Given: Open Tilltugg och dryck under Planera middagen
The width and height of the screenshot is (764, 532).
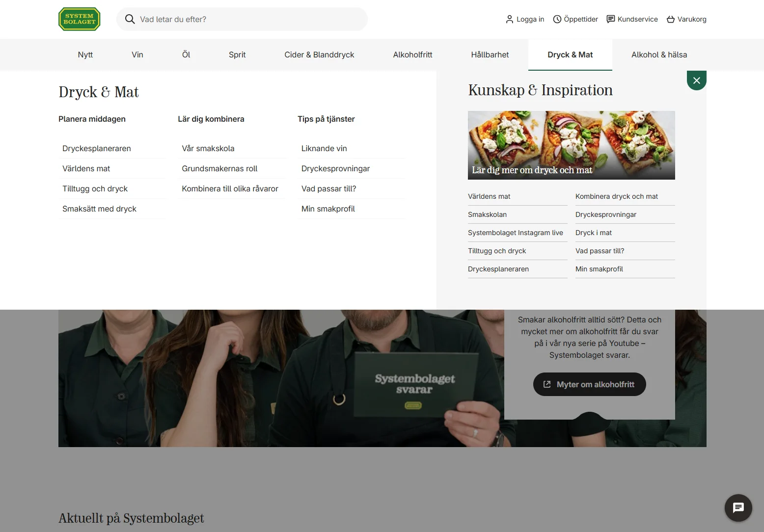Looking at the screenshot, I should tap(112, 188).
